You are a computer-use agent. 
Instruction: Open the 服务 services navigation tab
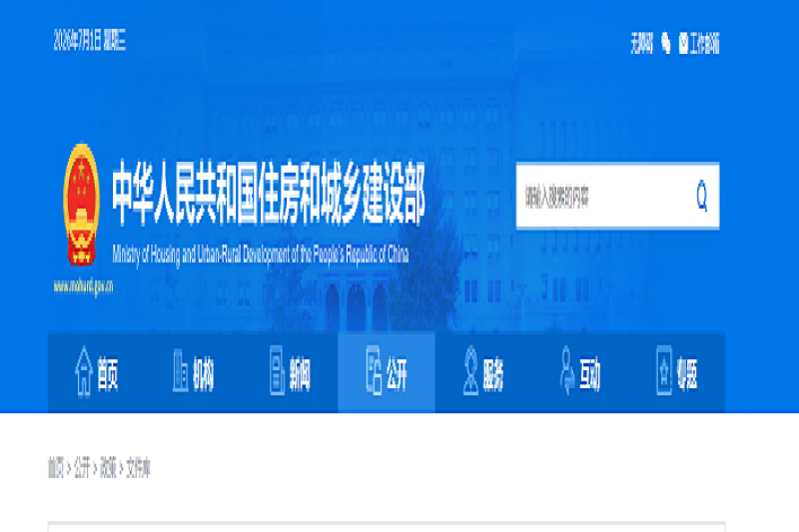(483, 372)
